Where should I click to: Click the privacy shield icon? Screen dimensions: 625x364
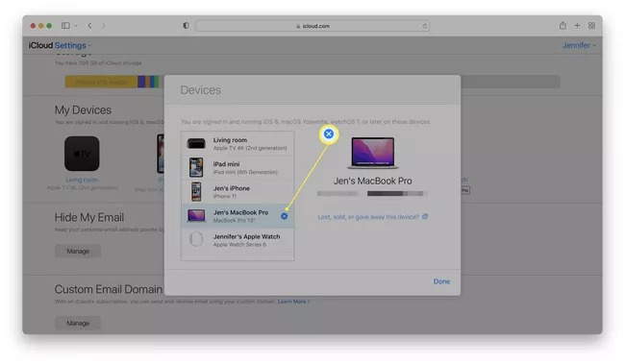coord(186,26)
